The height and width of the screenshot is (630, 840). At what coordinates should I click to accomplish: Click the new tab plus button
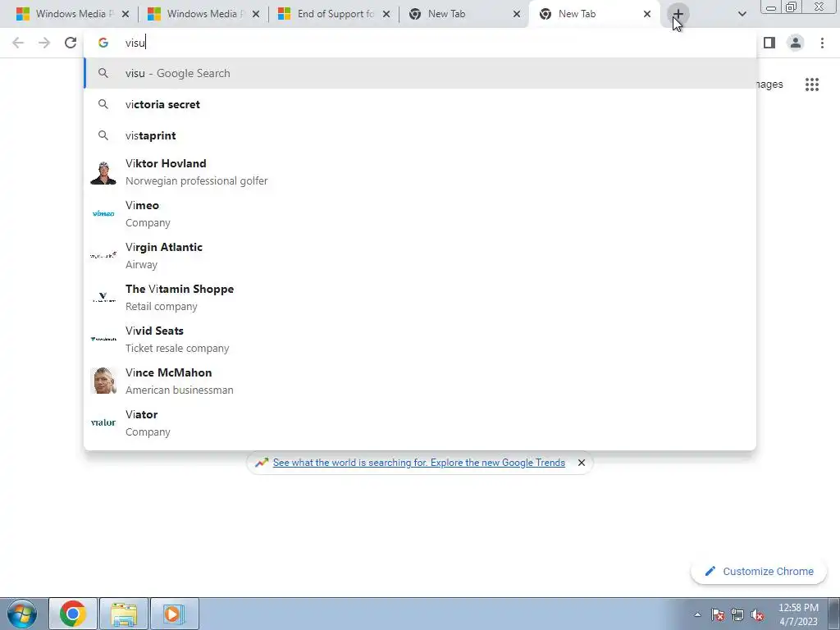[x=678, y=15]
